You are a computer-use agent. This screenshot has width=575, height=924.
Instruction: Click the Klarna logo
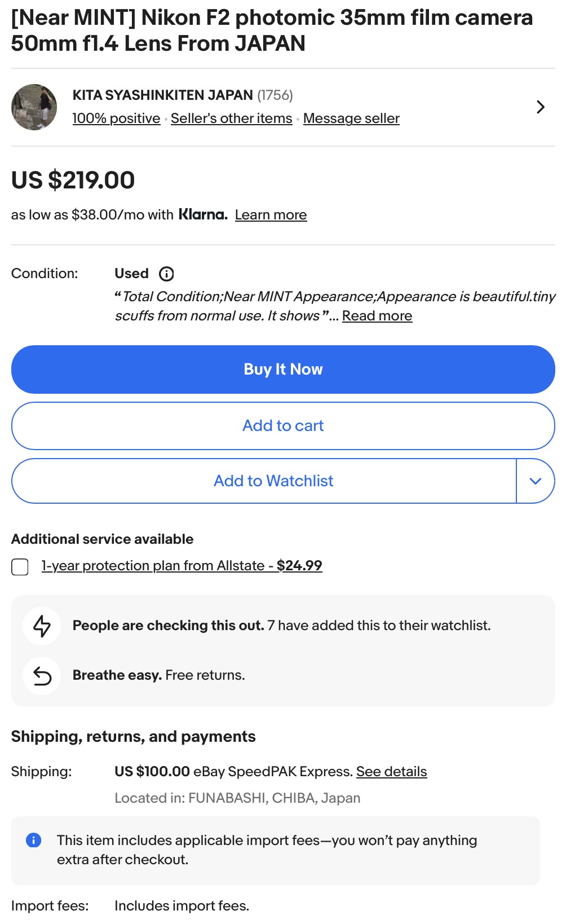point(203,215)
